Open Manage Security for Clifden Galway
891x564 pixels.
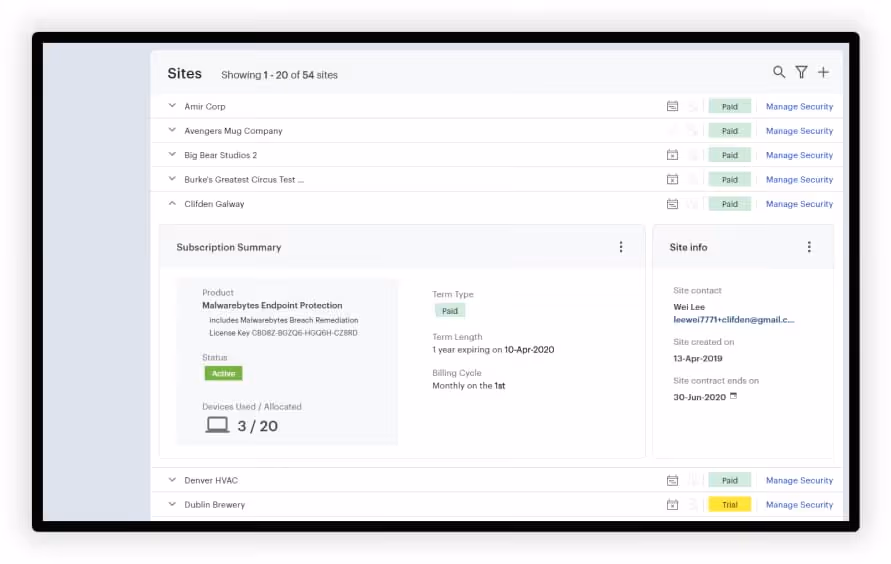click(799, 204)
